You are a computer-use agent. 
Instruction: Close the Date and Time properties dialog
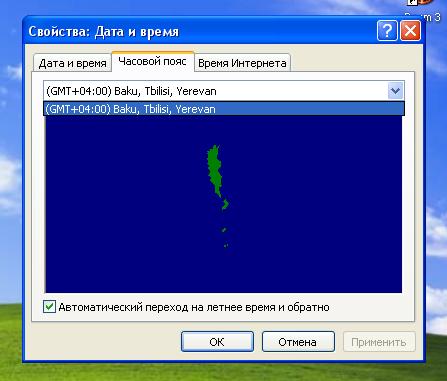[410, 31]
